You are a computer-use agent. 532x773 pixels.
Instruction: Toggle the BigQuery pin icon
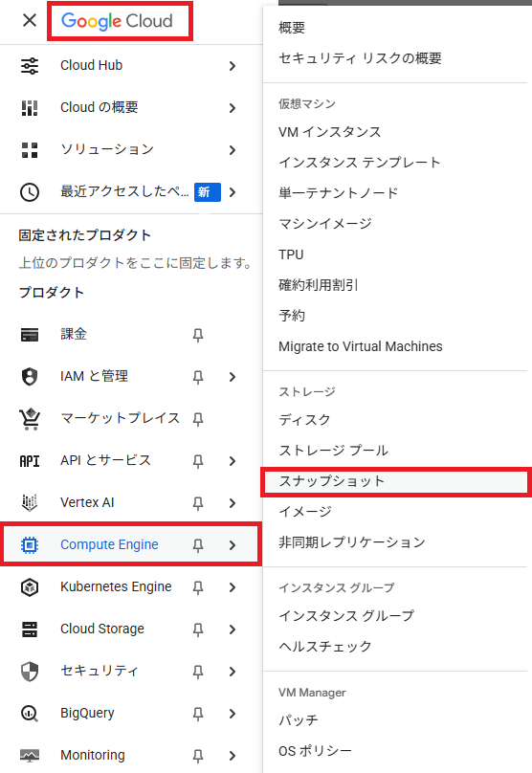pos(198,714)
